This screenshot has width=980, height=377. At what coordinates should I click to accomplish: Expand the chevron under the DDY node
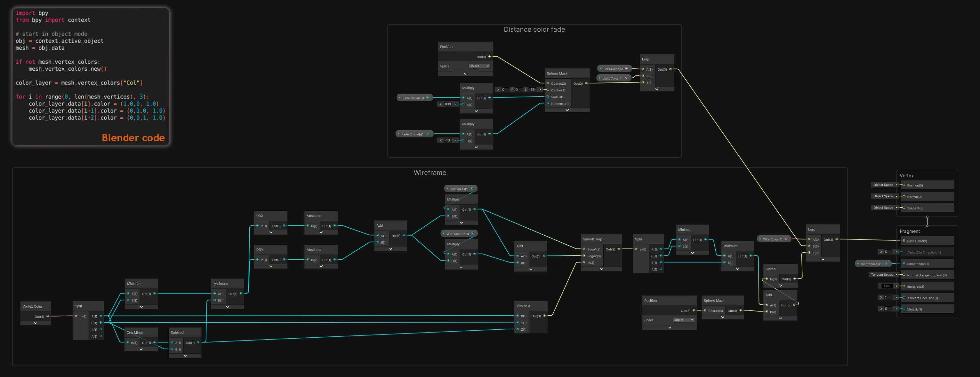coord(270,266)
